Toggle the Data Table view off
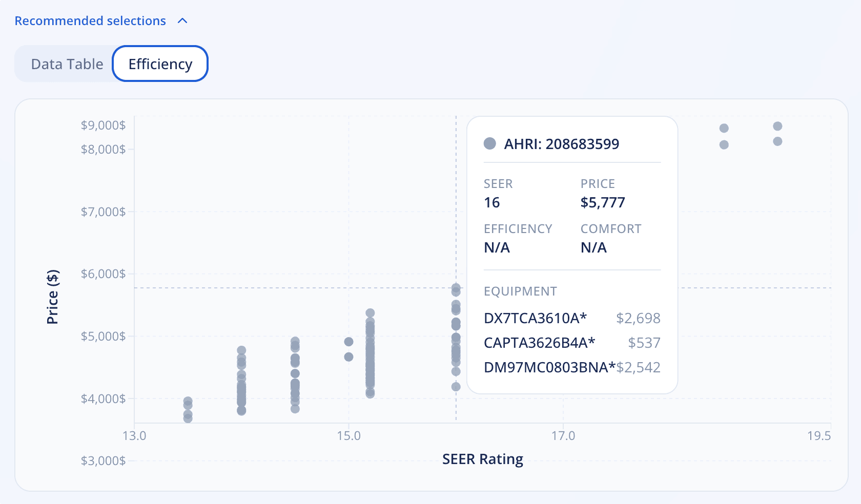Screen dimensions: 861x504 pyautogui.click(x=67, y=64)
